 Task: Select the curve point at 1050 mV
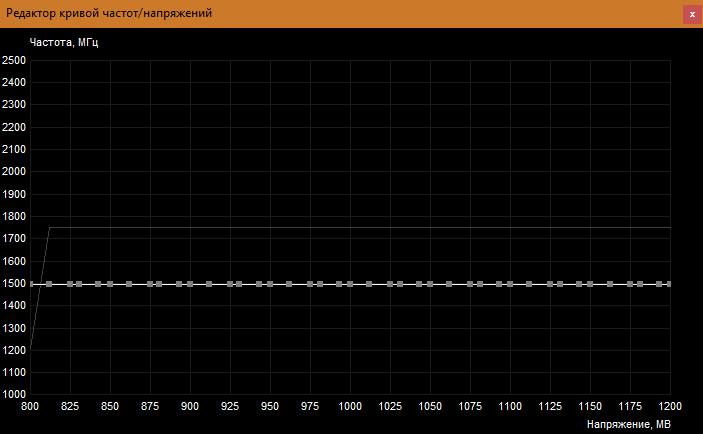click(430, 284)
